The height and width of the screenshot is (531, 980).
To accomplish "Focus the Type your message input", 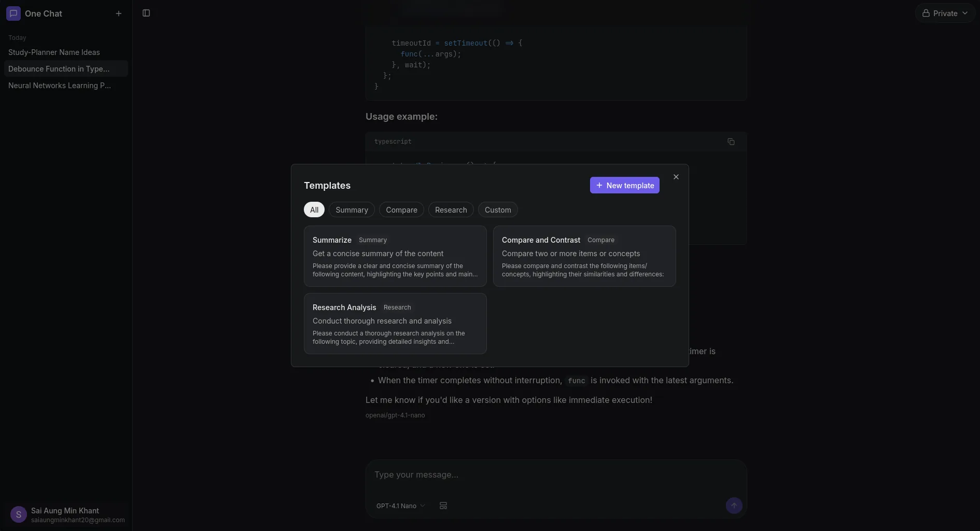I will [x=556, y=475].
